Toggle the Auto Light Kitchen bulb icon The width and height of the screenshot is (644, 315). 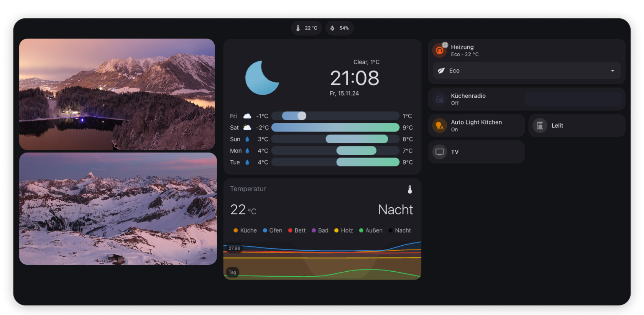[440, 126]
